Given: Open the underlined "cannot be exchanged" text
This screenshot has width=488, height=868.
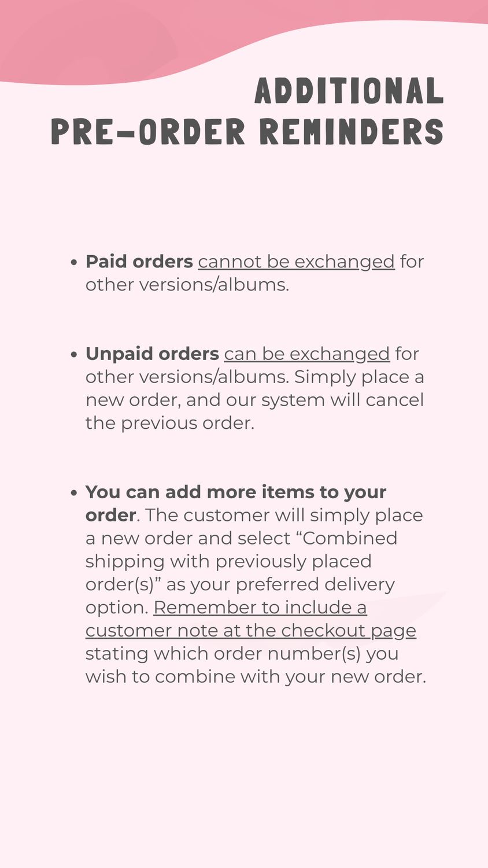Looking at the screenshot, I should [x=296, y=262].
